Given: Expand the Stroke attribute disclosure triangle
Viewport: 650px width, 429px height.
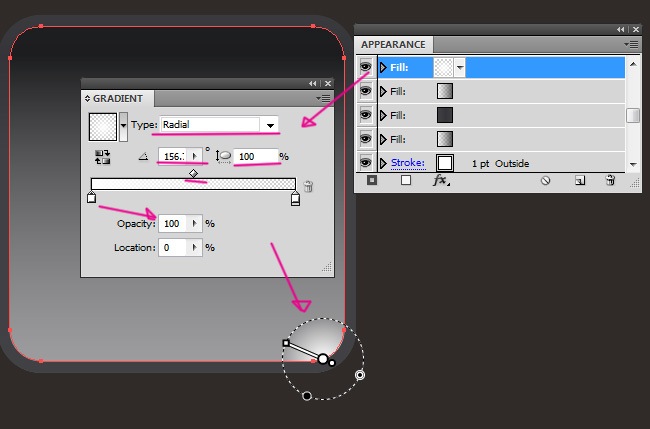Looking at the screenshot, I should tap(383, 163).
